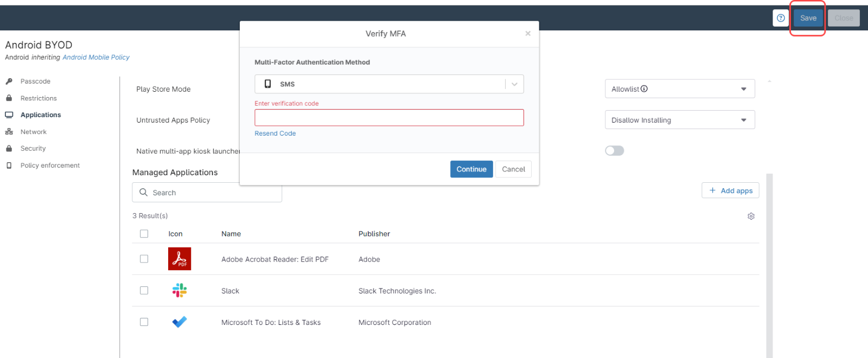Click the Microsoft To Do app icon
868x358 pixels.
click(180, 322)
